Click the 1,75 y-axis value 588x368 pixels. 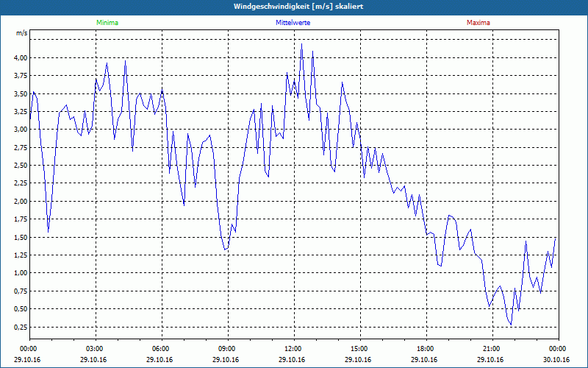21,219
